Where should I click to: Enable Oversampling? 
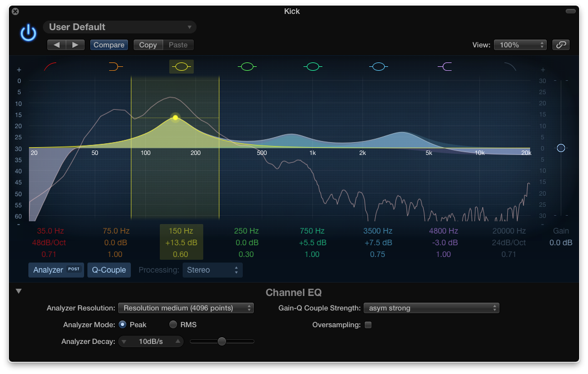369,324
